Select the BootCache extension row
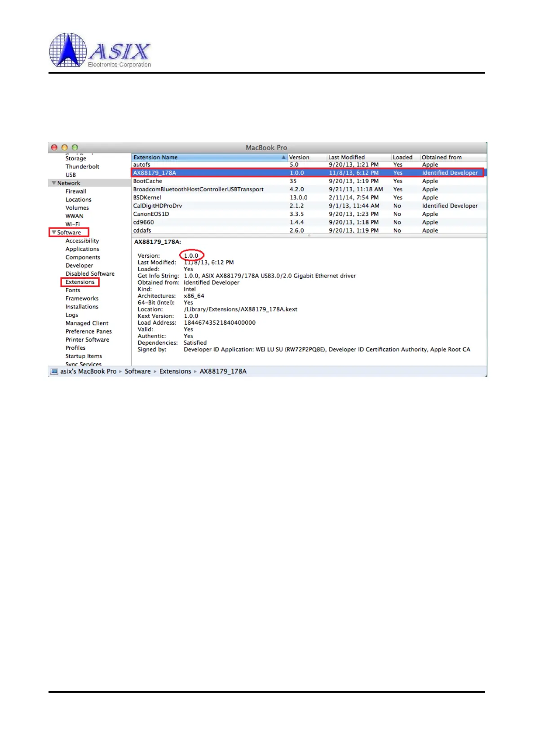Screen dimensions: 535x756 (309, 181)
